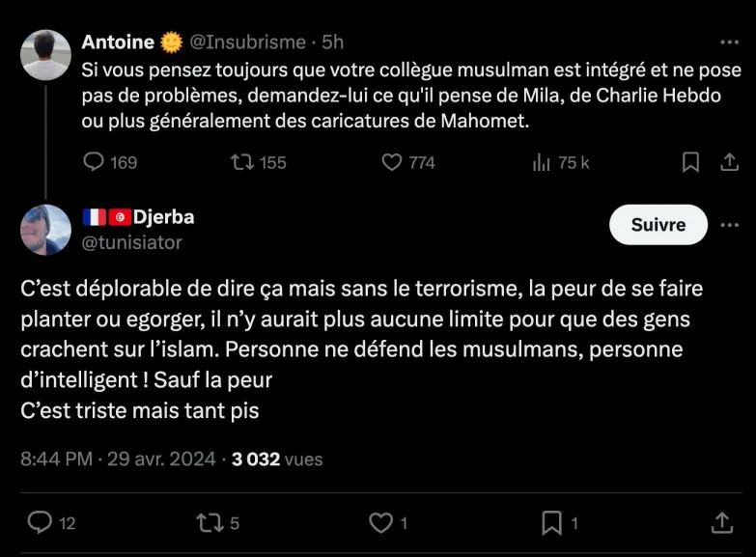Bookmark Antoine's post

690,162
